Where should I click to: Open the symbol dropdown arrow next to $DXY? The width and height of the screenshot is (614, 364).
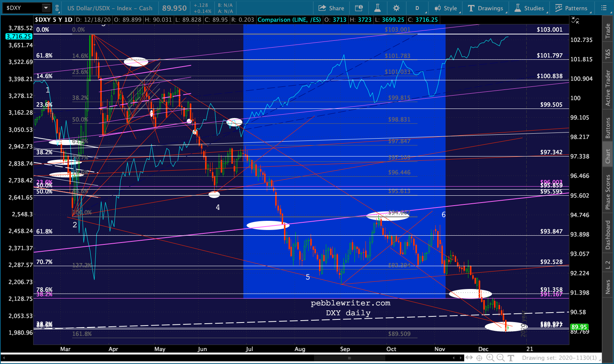(x=46, y=8)
